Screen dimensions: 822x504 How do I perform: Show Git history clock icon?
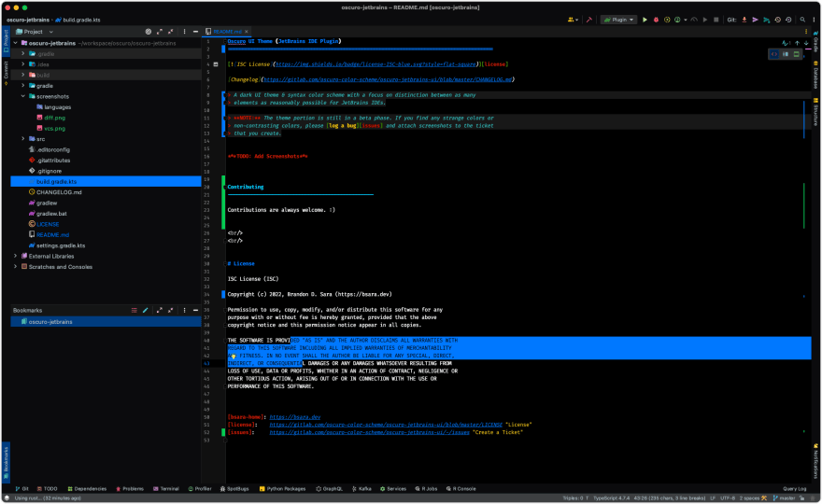(x=777, y=20)
